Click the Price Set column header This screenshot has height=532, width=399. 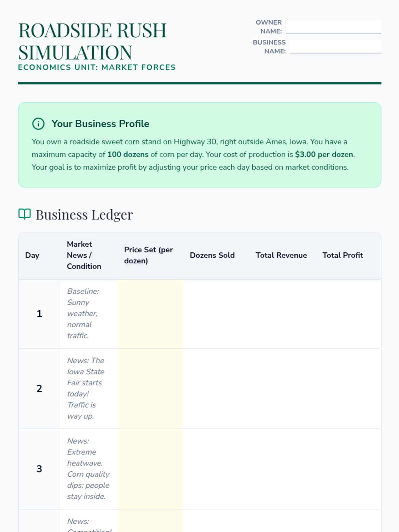(x=148, y=255)
